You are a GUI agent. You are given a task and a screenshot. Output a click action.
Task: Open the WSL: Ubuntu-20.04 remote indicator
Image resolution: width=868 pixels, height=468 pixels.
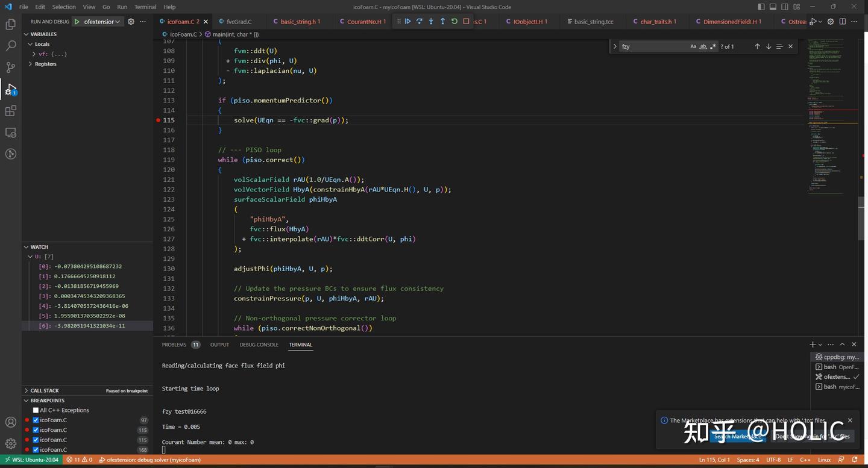[x=31, y=459]
